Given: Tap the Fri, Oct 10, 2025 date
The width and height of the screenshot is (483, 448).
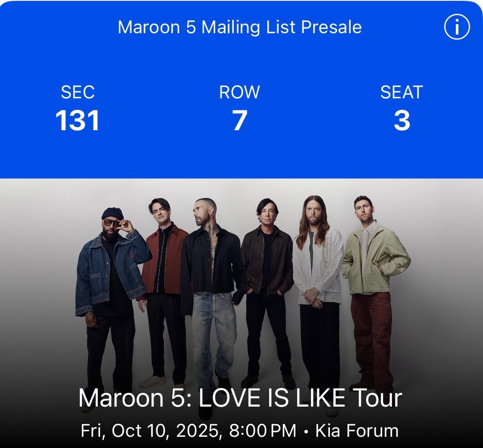Looking at the screenshot, I should tap(150, 430).
